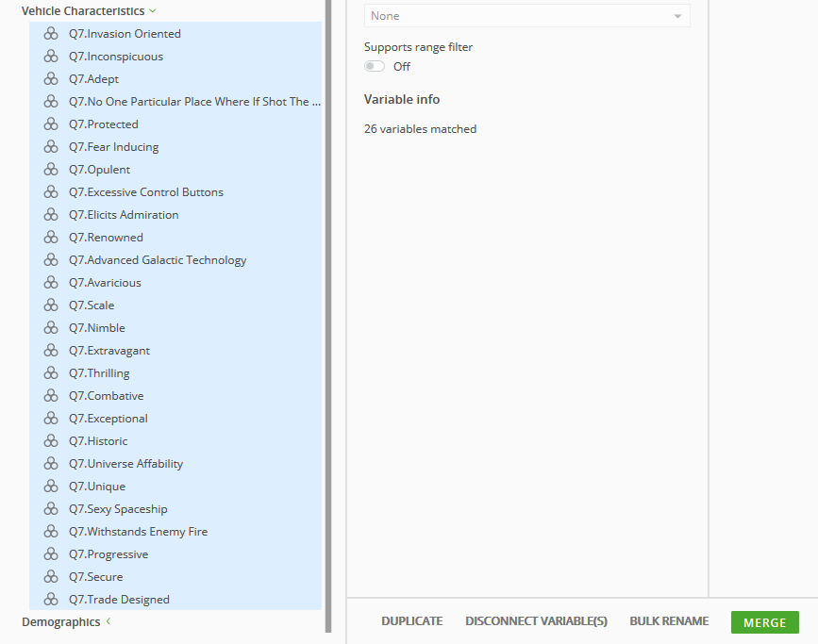818x644 pixels.
Task: Click the variable icon beside Q7.Thrilling
Action: pos(51,372)
